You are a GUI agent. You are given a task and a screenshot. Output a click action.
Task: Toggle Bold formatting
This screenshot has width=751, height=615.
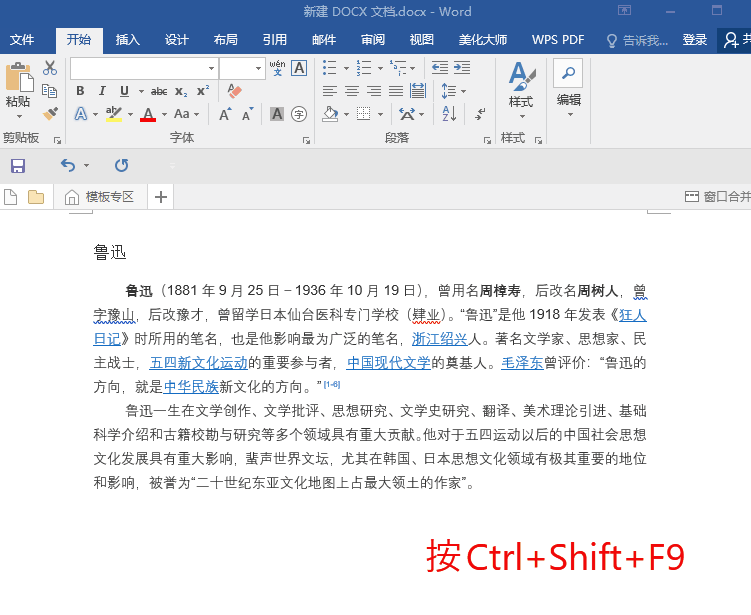80,91
